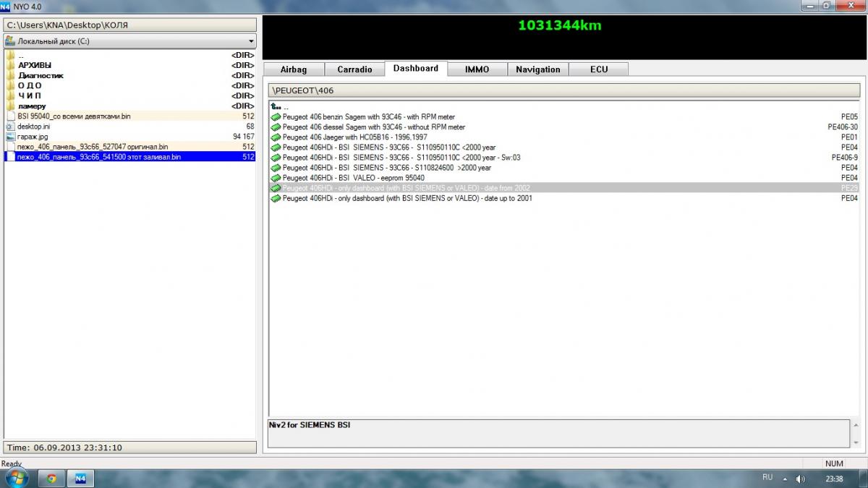Screen dimensions: 868x488
Task: Click chip icon of Peugeot 406 benzin Sagem
Action: pos(276,117)
